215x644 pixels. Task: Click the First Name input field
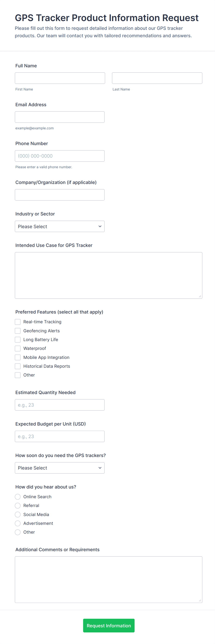point(60,78)
